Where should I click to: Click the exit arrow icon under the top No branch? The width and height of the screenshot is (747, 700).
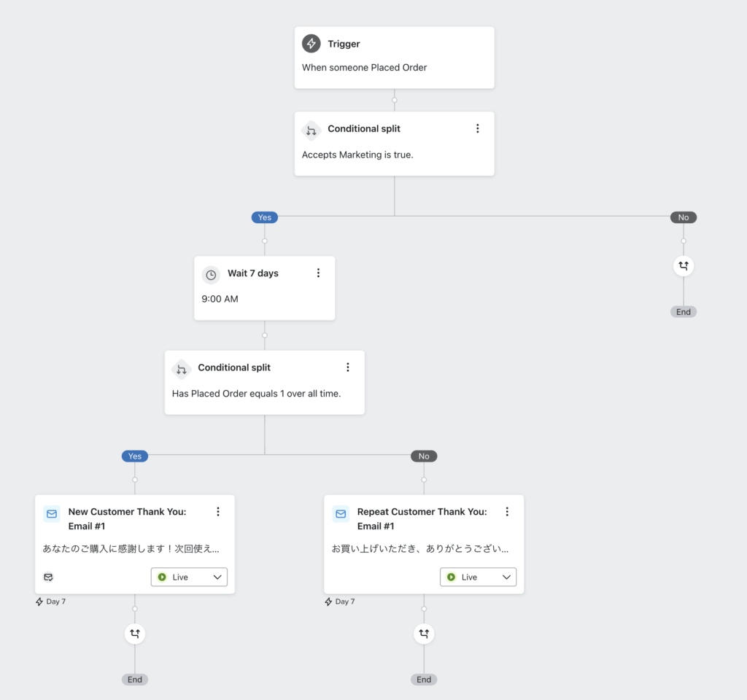[684, 266]
